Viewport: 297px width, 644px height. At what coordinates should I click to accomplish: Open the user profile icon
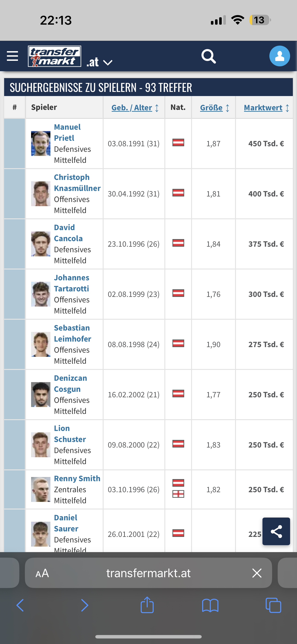click(x=280, y=56)
